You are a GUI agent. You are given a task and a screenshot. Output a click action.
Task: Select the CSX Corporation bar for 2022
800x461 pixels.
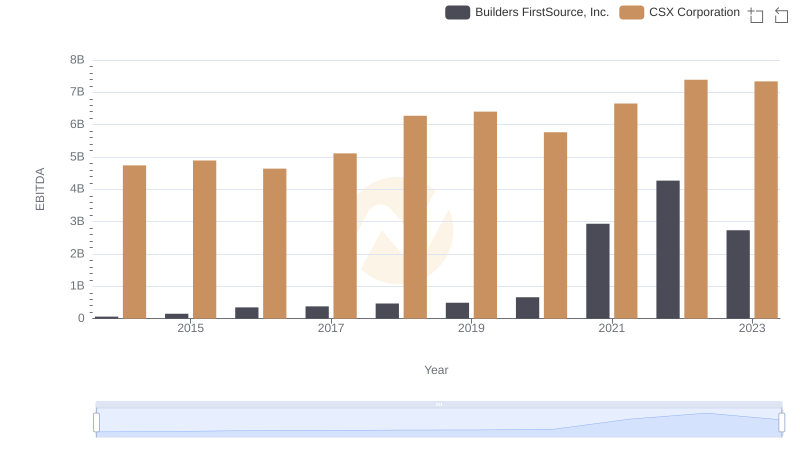pyautogui.click(x=695, y=199)
